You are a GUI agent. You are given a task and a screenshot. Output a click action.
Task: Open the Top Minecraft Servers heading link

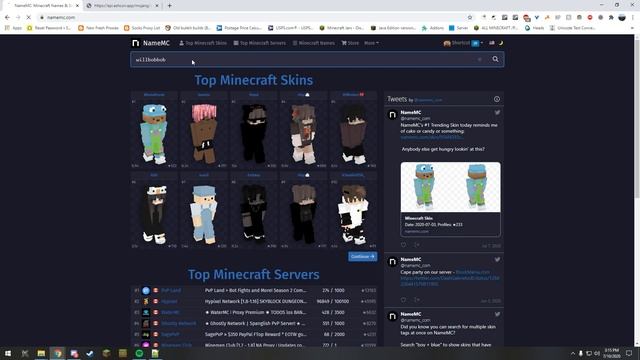(x=253, y=274)
